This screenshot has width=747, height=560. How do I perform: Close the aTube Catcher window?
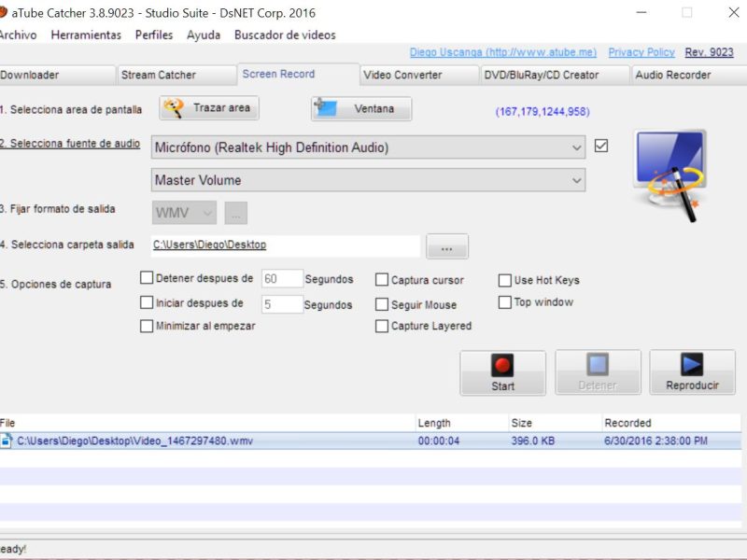click(734, 12)
